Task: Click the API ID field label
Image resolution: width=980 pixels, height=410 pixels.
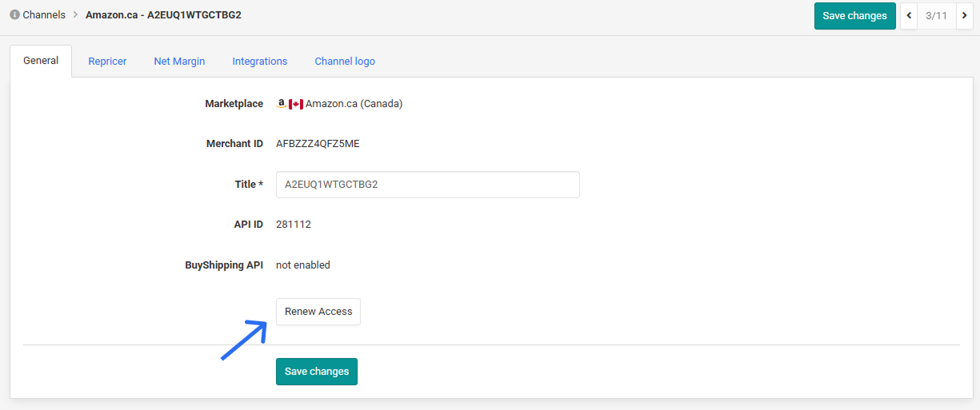Action: tap(247, 225)
